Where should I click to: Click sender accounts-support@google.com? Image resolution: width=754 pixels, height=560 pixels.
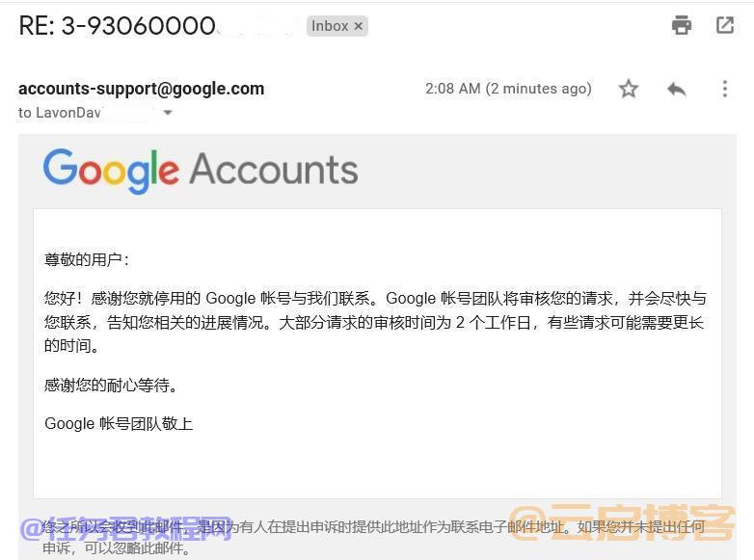[x=142, y=89]
